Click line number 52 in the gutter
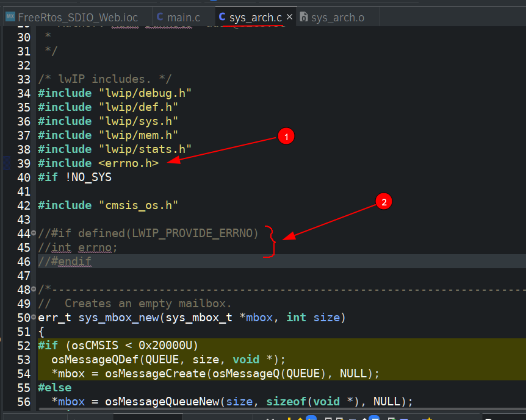Viewport: 526px width, 420px height. pos(23,346)
